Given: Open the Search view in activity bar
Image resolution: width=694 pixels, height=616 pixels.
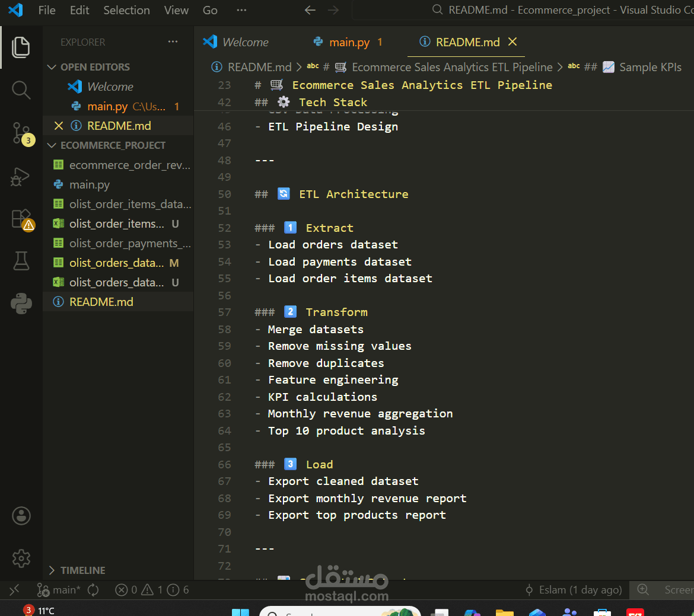Looking at the screenshot, I should [x=21, y=90].
